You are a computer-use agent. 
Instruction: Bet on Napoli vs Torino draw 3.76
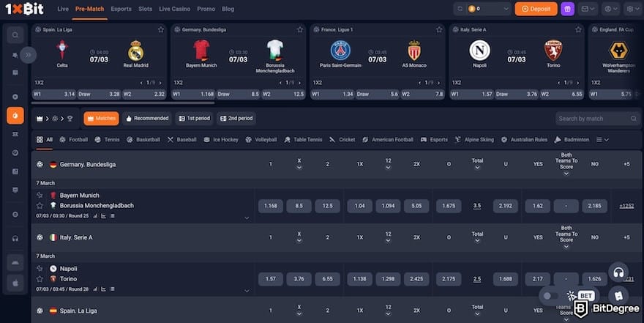coord(299,279)
